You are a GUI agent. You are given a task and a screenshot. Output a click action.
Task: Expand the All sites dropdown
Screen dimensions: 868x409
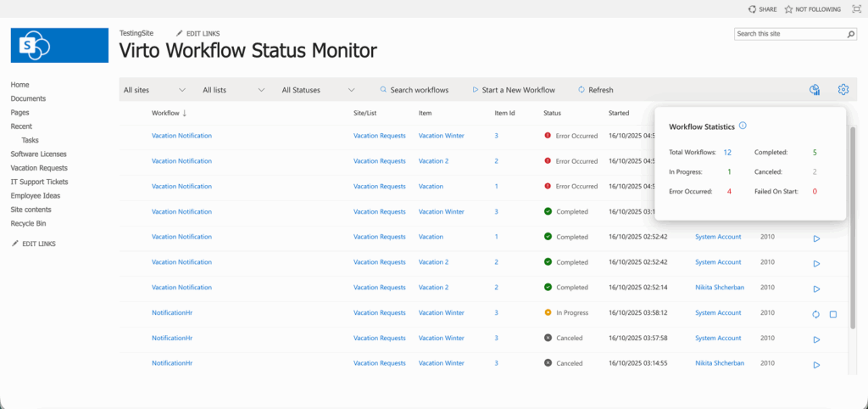pos(154,90)
